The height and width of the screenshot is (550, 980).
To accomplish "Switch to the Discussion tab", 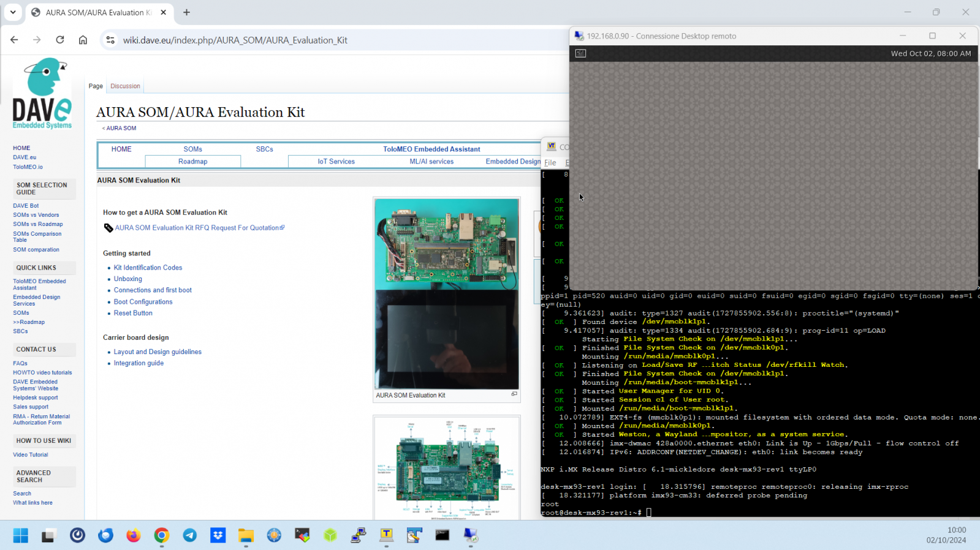I will click(125, 86).
